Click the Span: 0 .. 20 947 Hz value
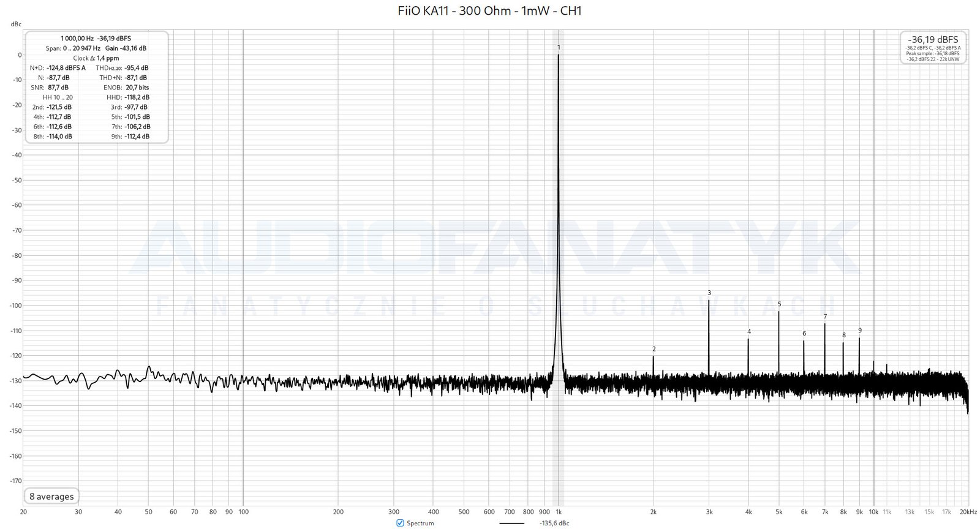 coord(72,48)
